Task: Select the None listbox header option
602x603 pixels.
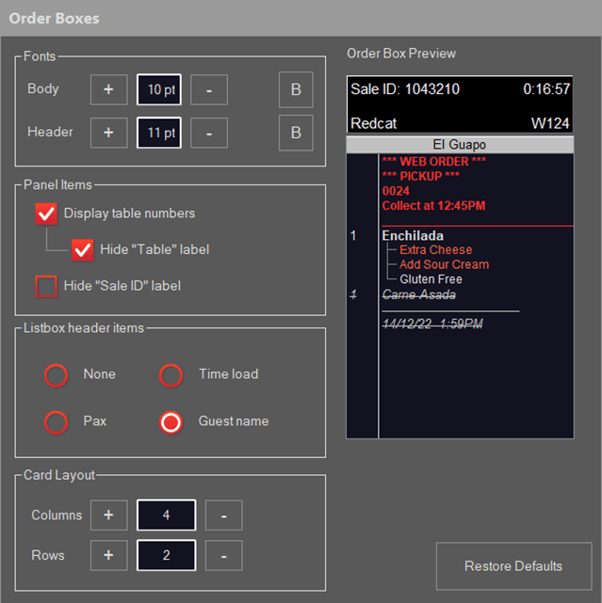Action: pyautogui.click(x=56, y=375)
